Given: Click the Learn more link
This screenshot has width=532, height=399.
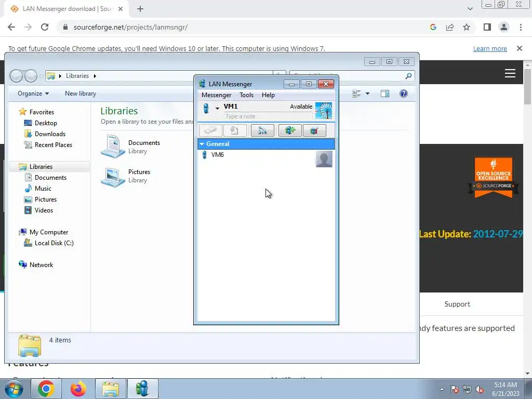Looking at the screenshot, I should point(490,48).
